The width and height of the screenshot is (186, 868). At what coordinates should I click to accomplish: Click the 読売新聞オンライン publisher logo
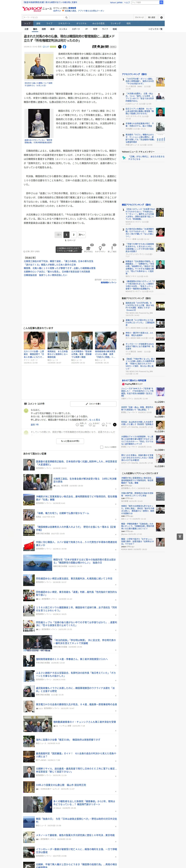pyautogui.click(x=104, y=47)
